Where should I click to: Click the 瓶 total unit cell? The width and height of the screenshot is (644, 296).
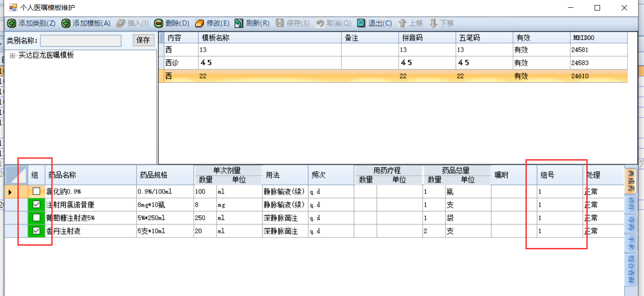click(468, 191)
